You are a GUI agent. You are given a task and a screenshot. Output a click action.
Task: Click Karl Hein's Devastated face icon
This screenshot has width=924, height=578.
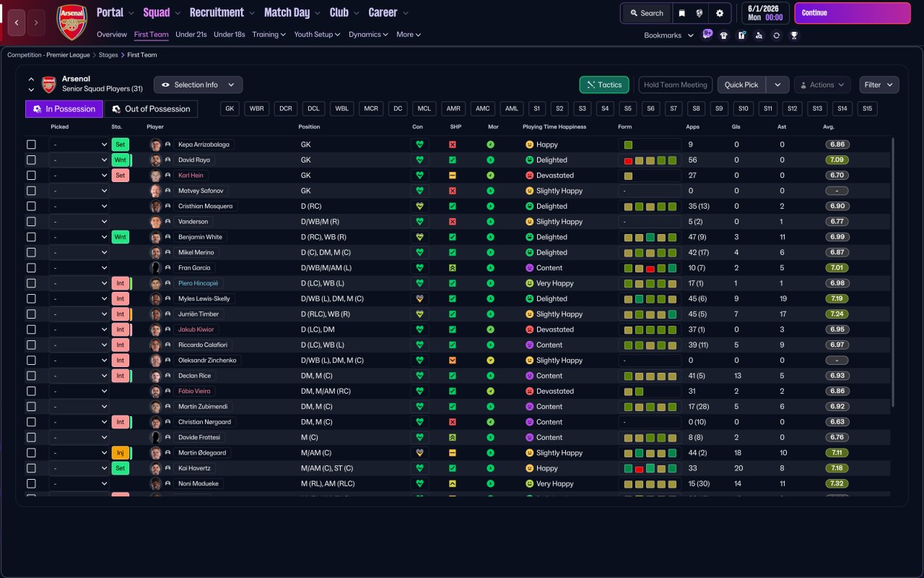pyautogui.click(x=529, y=176)
